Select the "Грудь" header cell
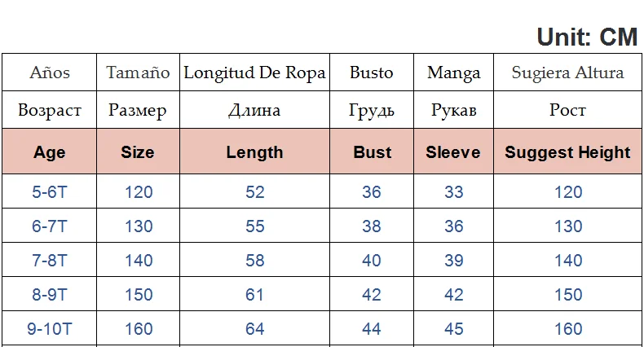Screen dimensions: 644x347 (x=372, y=110)
